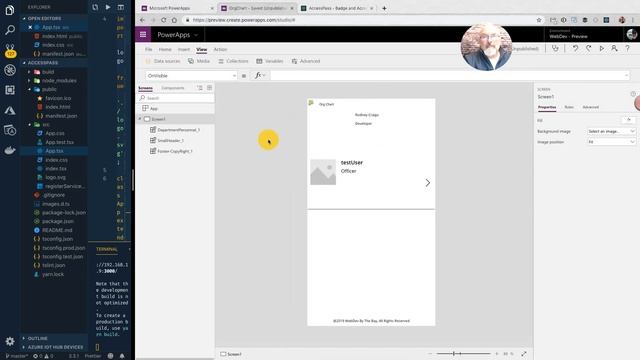The image size is (640, 360).
Task: Open VS Code Explorer activity icon
Action: coord(10,10)
